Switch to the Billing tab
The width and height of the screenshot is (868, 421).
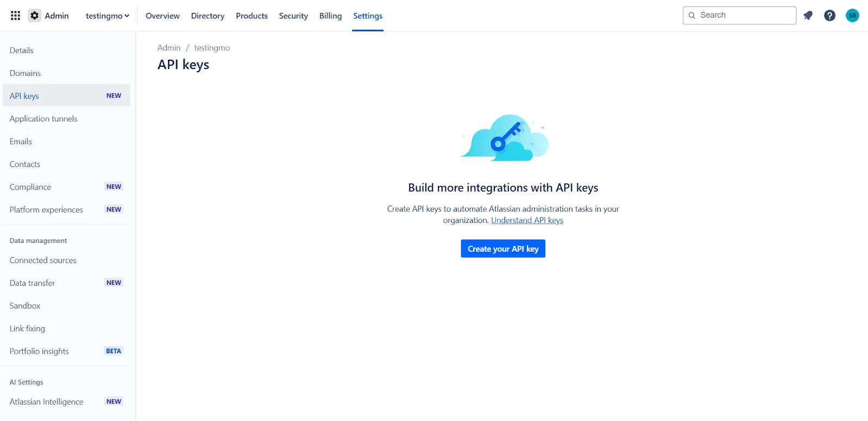point(330,16)
